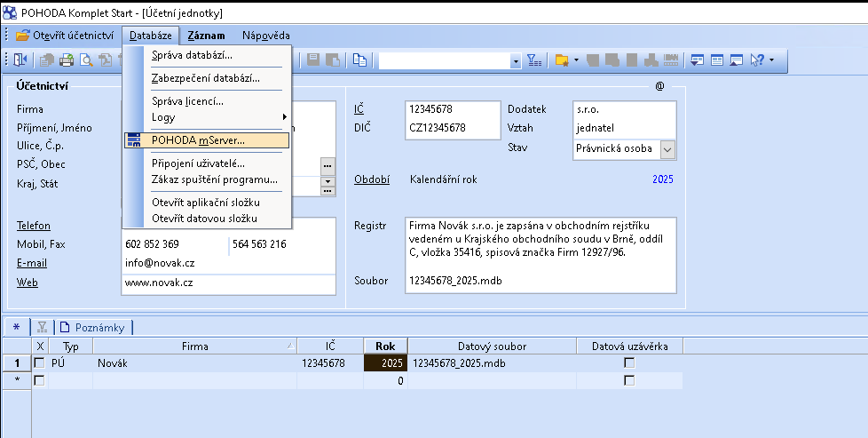Screen dimensions: 868x438
Task: Expand the favorites folder dropdown arrow
Action: [x=576, y=60]
